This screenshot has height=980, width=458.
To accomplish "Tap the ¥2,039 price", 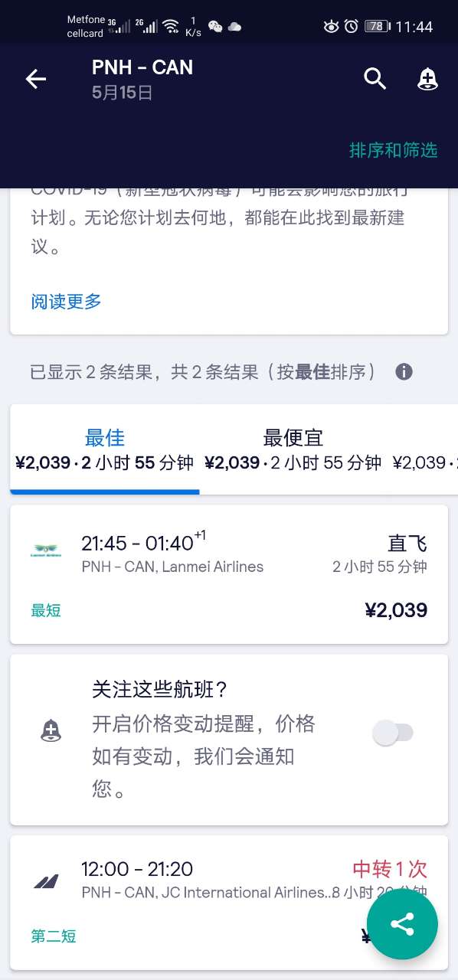I will tap(396, 610).
